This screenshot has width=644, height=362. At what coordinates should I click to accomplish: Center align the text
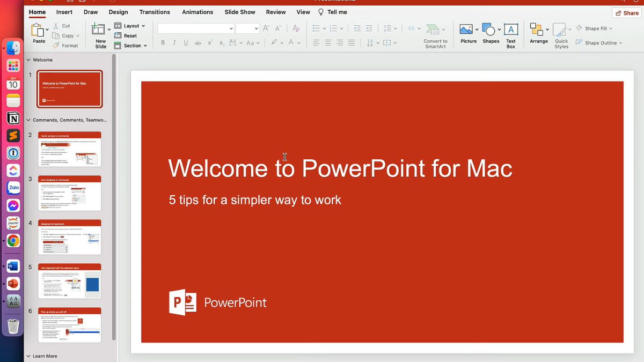point(328,43)
